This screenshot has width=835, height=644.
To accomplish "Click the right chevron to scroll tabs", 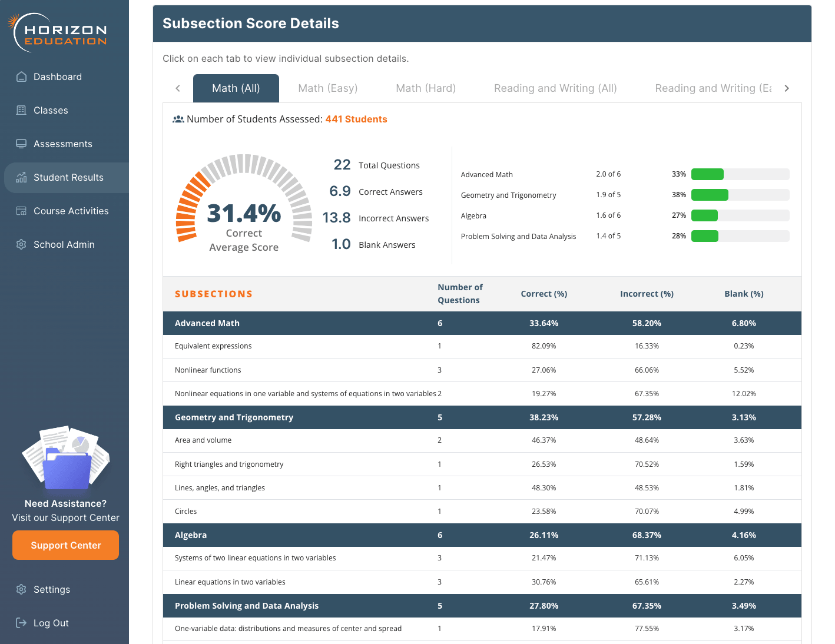I will [x=787, y=88].
